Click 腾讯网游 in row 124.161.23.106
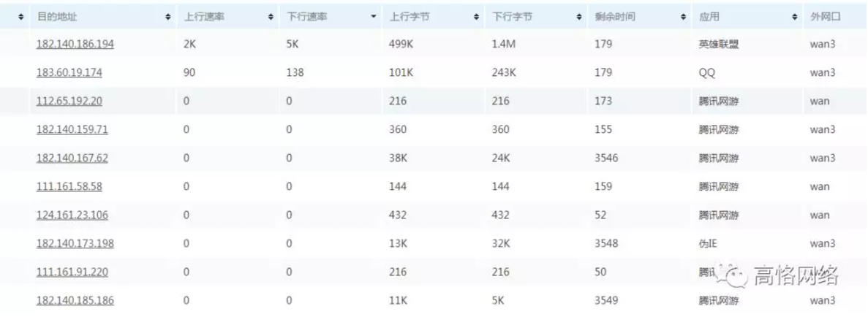This screenshot has width=868, height=317. coord(719,215)
